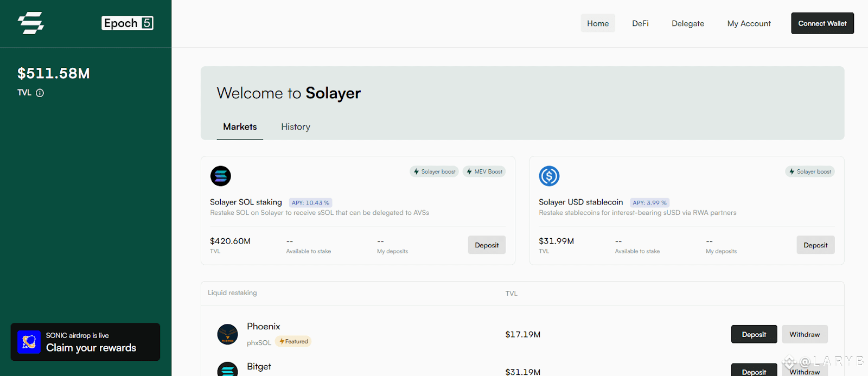This screenshot has width=868, height=376.
Task: Click Deposit in the Bitget row
Action: (754, 370)
